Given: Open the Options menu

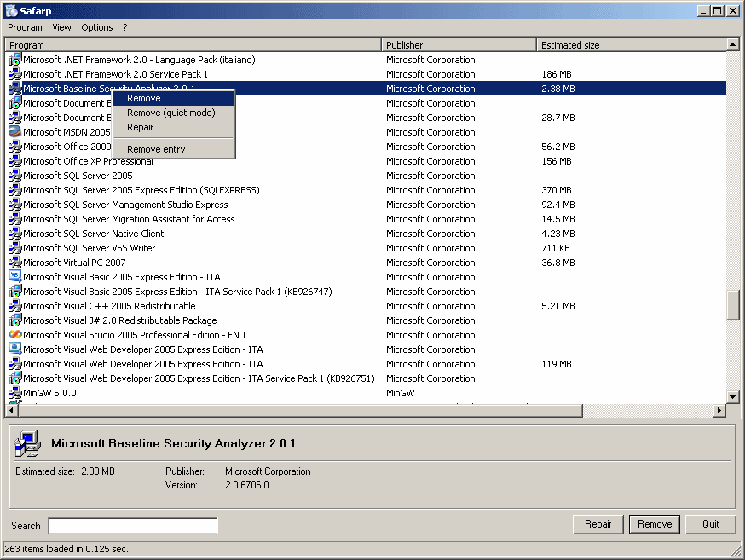Looking at the screenshot, I should pos(97,27).
